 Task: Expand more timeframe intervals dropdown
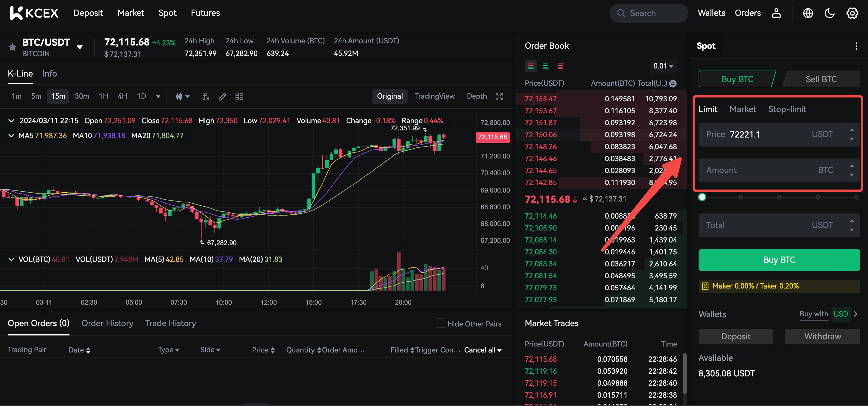(x=158, y=97)
